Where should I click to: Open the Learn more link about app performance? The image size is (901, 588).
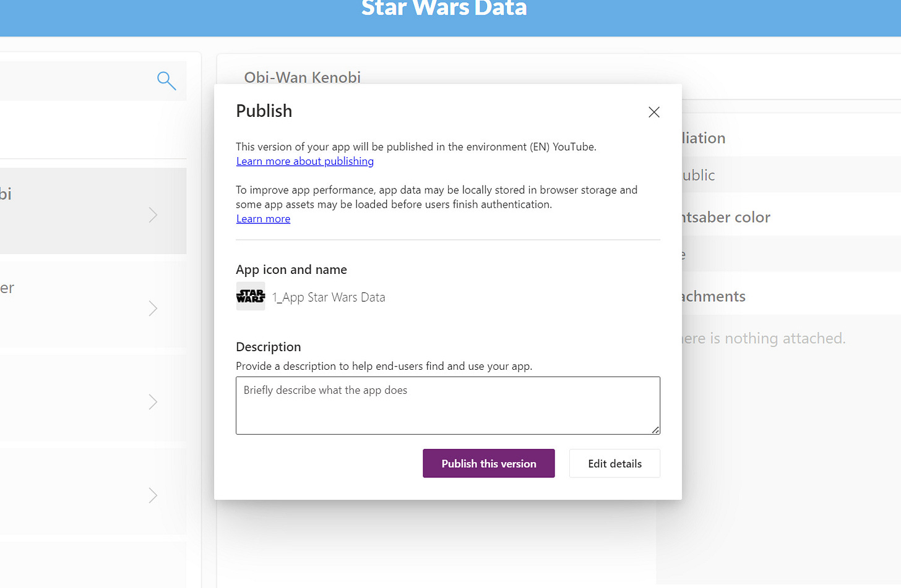click(x=263, y=219)
